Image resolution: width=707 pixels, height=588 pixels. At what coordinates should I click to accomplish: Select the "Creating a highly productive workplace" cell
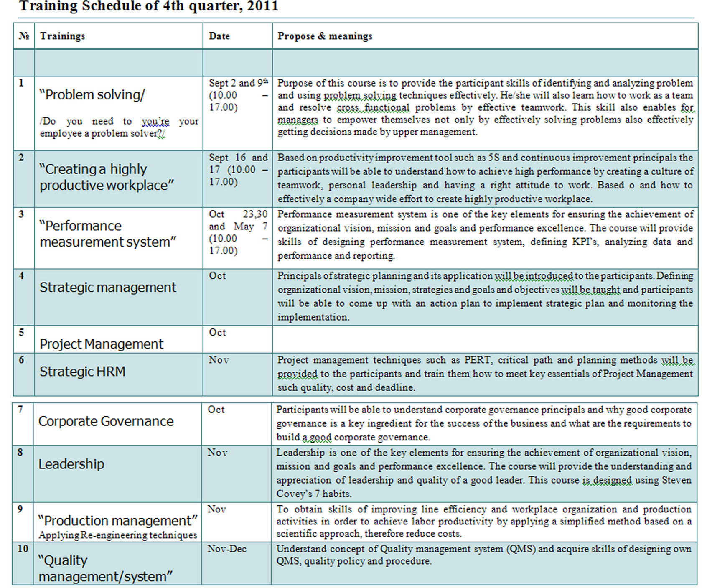[x=107, y=177]
